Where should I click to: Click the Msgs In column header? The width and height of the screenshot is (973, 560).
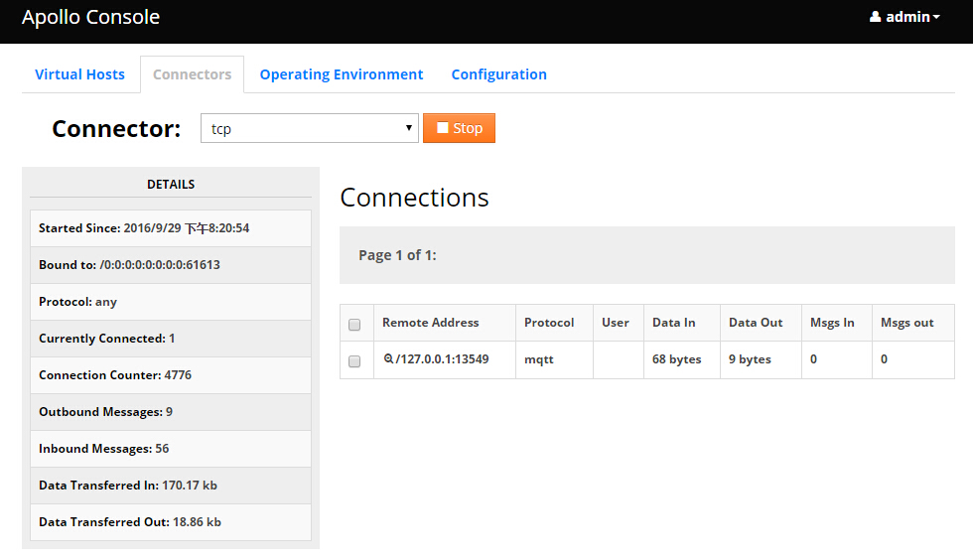point(832,323)
